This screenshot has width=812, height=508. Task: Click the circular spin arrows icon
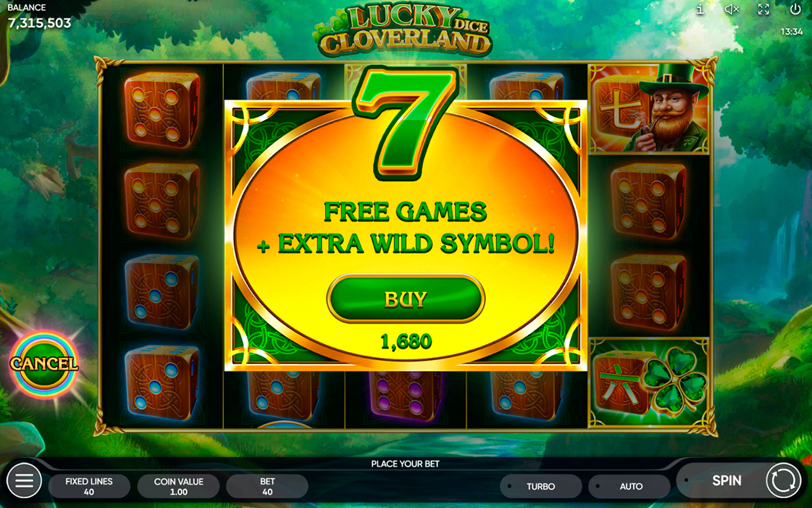click(783, 480)
